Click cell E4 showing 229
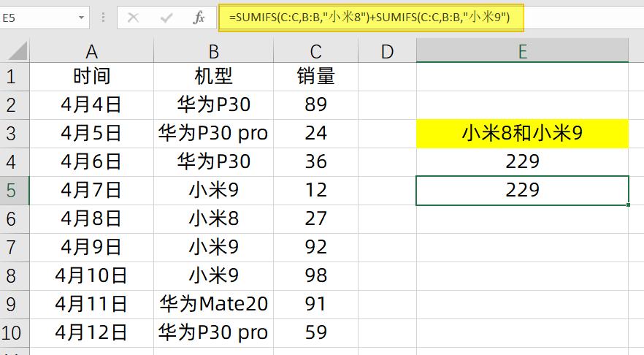Image resolution: width=644 pixels, height=355 pixels. (x=522, y=161)
